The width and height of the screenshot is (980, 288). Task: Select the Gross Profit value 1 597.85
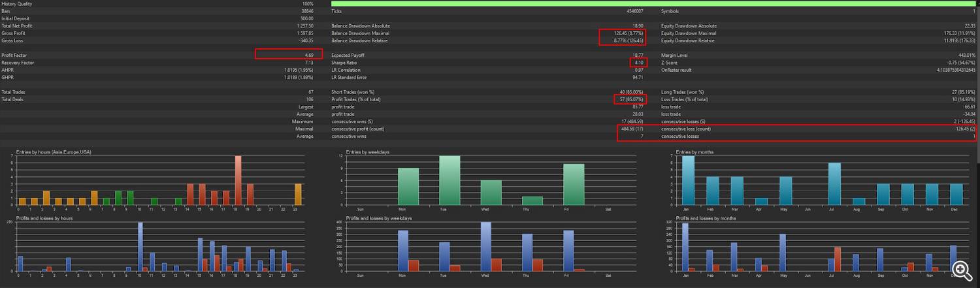coord(304,33)
